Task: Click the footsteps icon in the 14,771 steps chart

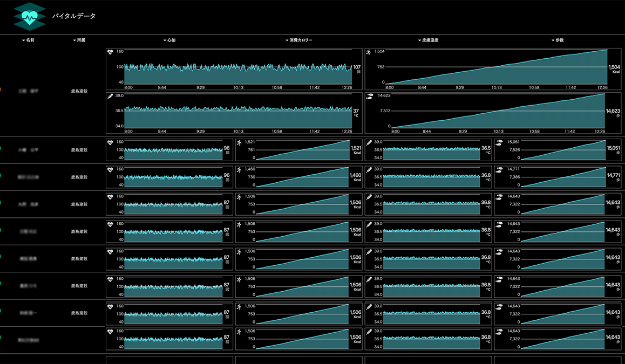Action: pyautogui.click(x=499, y=169)
